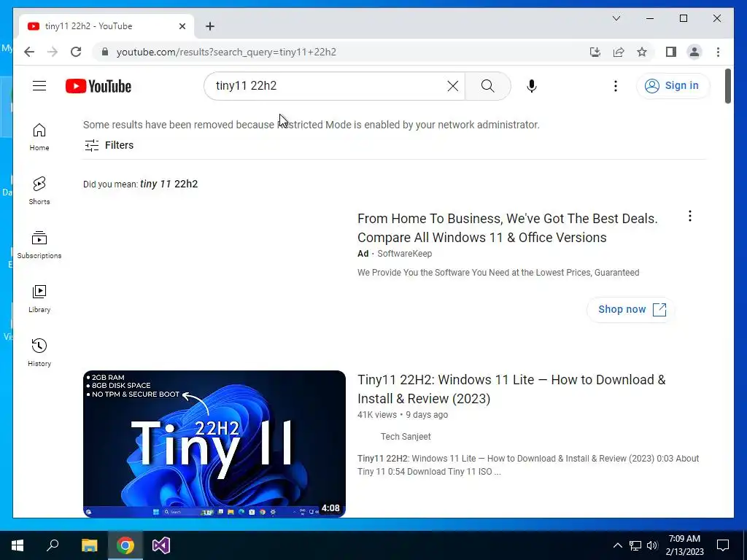
Task: Open Shorts in the sidebar
Action: coord(39,191)
